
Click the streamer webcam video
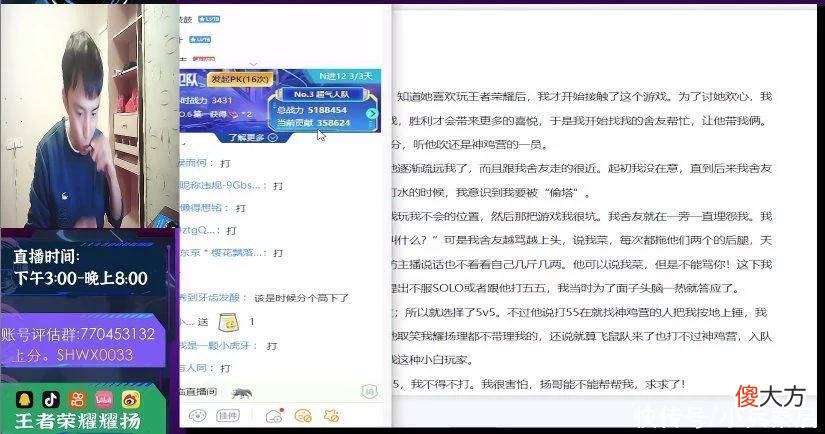[x=89, y=116]
